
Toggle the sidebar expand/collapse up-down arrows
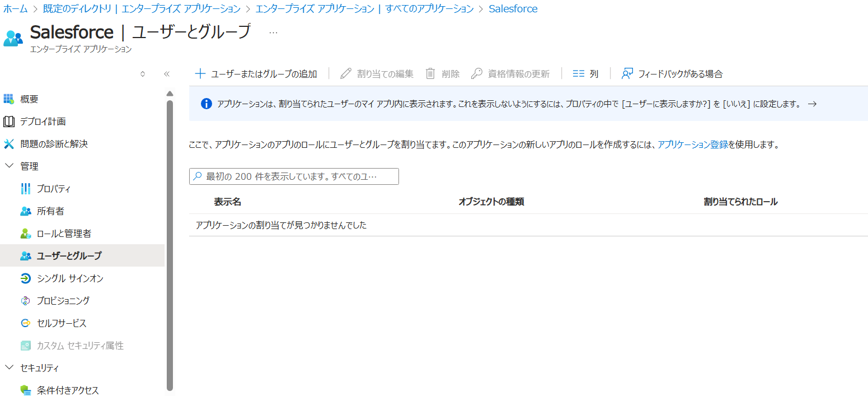click(143, 73)
